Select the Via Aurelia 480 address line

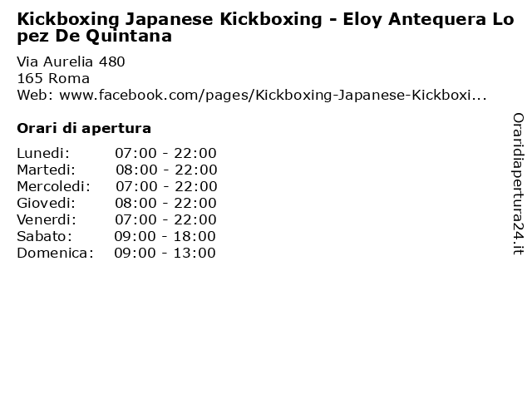tap(71, 62)
